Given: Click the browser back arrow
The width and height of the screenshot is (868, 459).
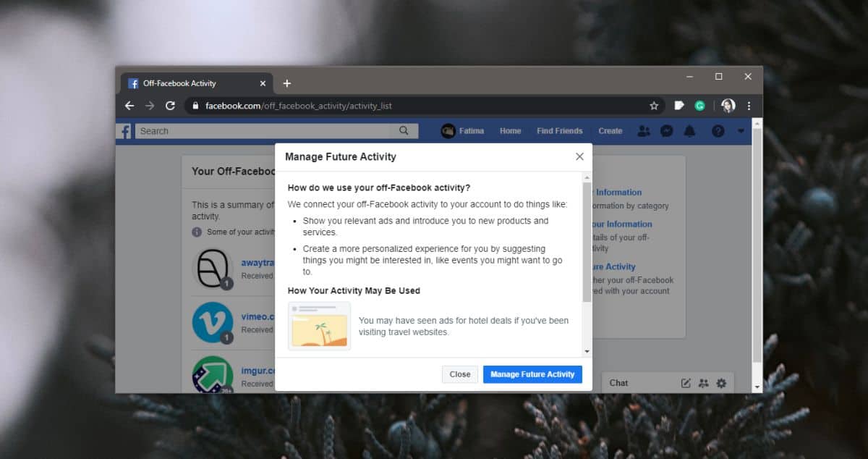Looking at the screenshot, I should tap(129, 106).
